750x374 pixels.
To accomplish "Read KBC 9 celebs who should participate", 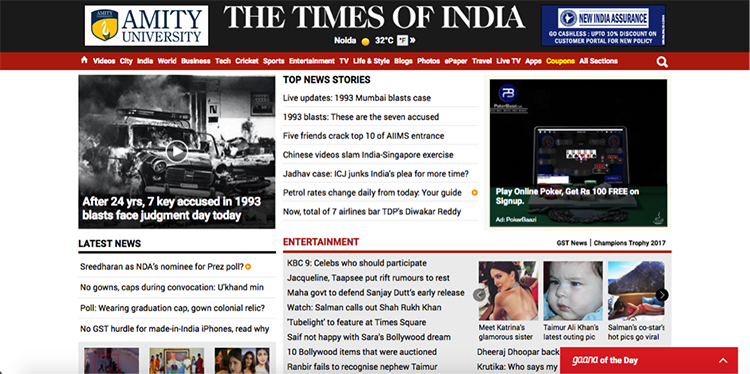I will tap(357, 263).
